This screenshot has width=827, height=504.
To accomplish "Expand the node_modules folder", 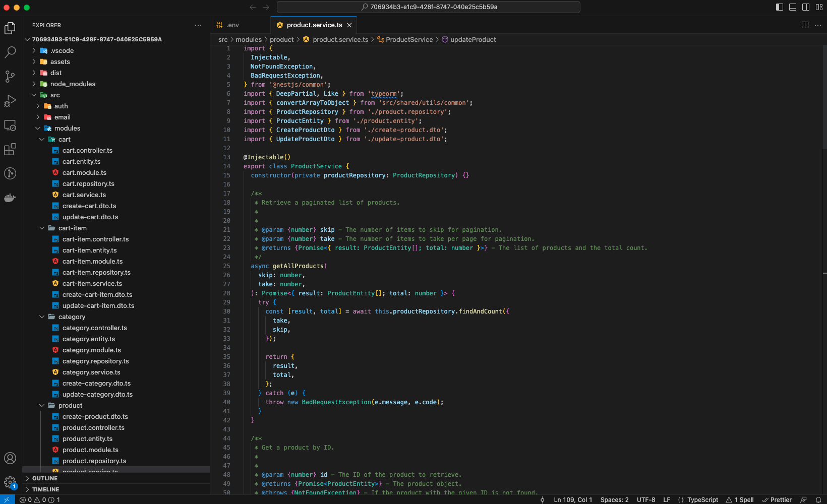I will 72,84.
